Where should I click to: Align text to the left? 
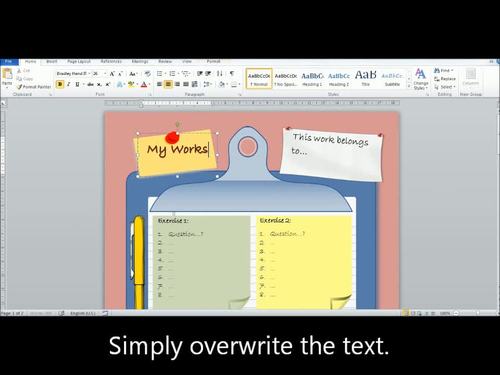pos(159,84)
